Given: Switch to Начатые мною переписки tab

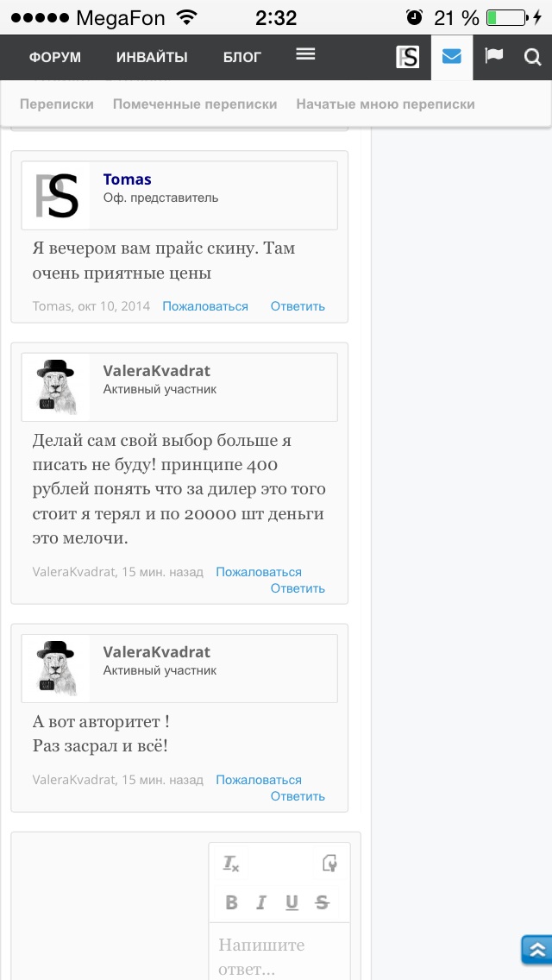Looking at the screenshot, I should 386,104.
